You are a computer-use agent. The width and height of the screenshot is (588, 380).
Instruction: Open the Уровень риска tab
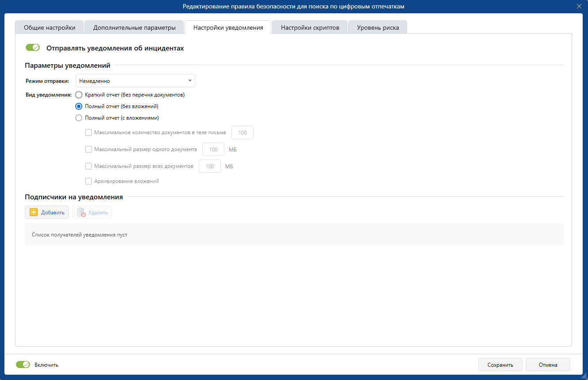378,27
